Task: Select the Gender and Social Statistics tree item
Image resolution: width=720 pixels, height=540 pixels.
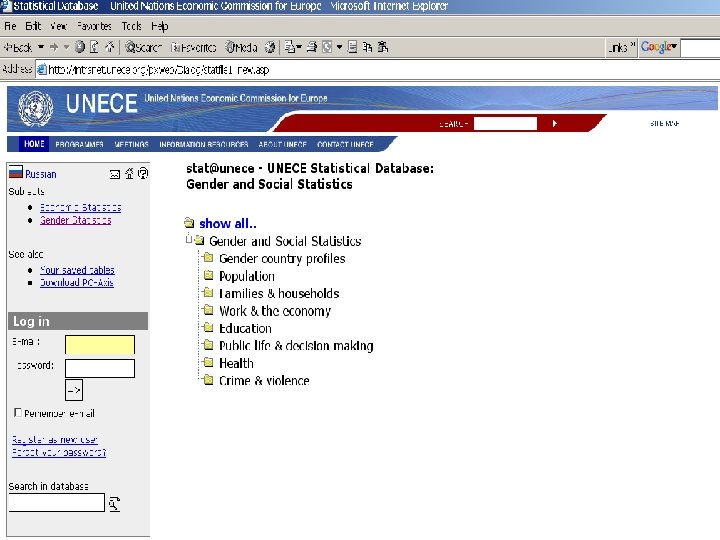Action: coord(285,241)
